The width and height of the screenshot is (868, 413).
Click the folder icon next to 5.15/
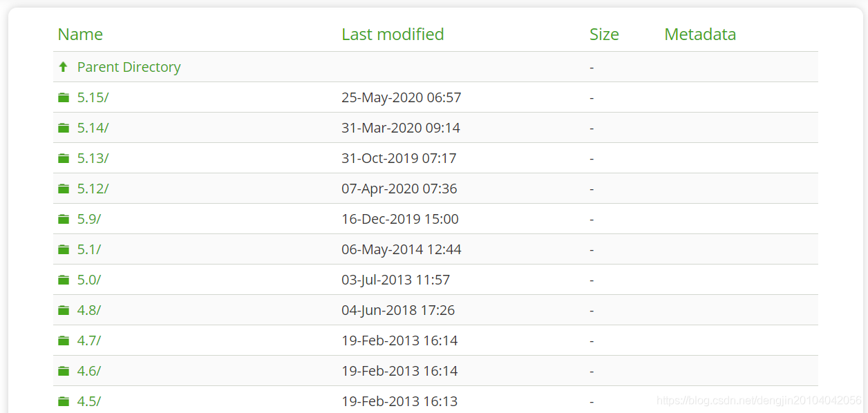pyautogui.click(x=64, y=97)
